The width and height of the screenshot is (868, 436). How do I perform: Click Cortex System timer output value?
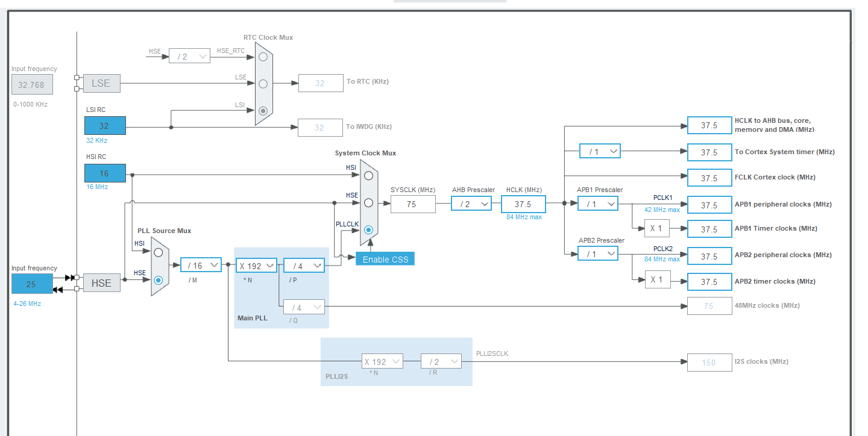point(709,152)
